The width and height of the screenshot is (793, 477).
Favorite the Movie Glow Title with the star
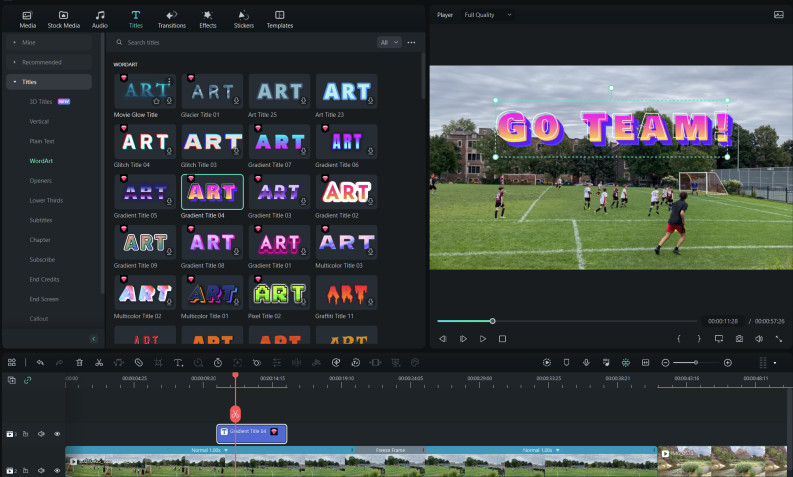point(157,101)
